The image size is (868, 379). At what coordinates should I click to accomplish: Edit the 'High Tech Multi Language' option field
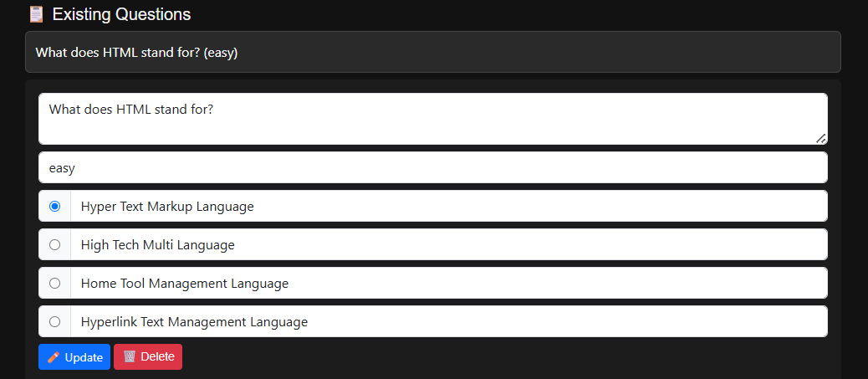click(x=449, y=244)
